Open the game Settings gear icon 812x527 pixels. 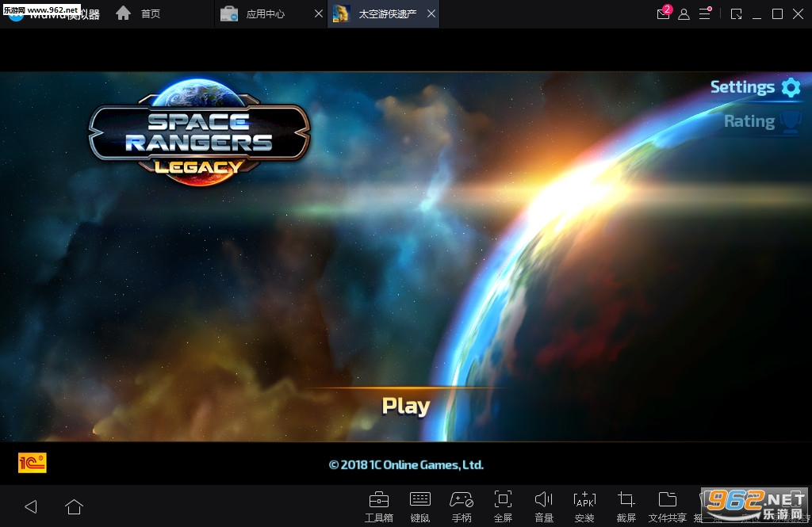click(791, 87)
